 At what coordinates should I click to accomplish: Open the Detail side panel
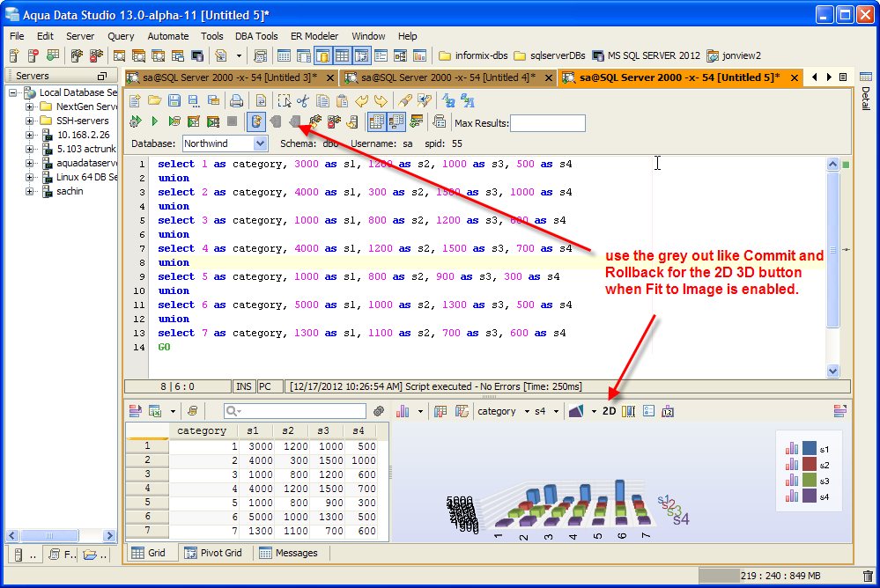pos(865,92)
